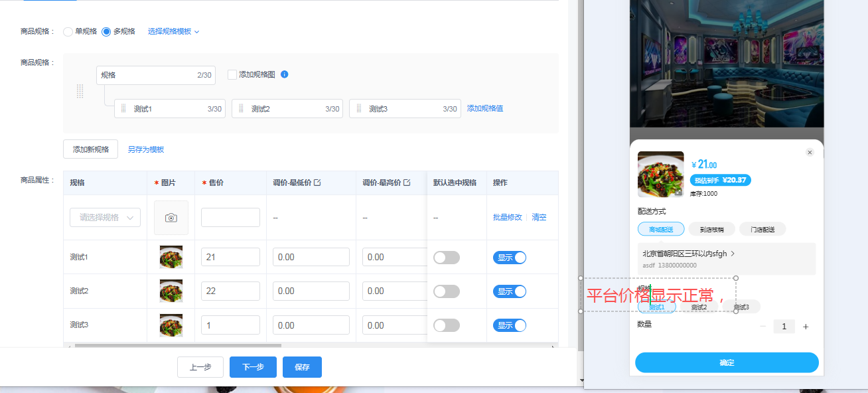Click the camera upload icon in batch row
This screenshot has height=393, width=868.
(x=171, y=218)
